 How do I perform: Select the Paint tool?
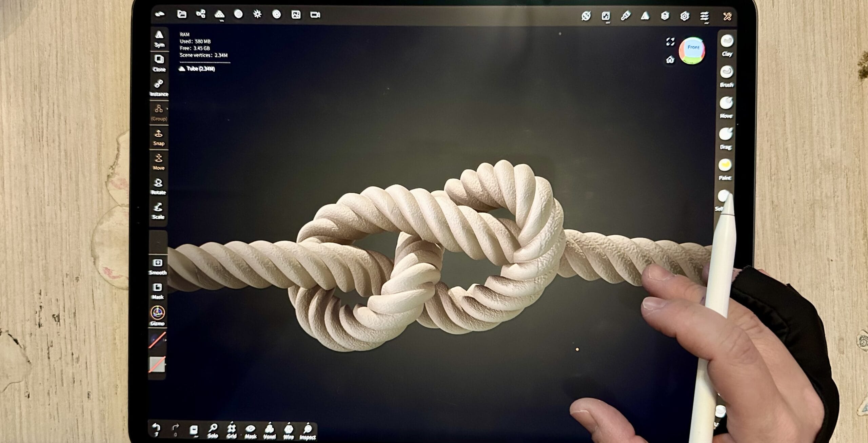pyautogui.click(x=725, y=166)
